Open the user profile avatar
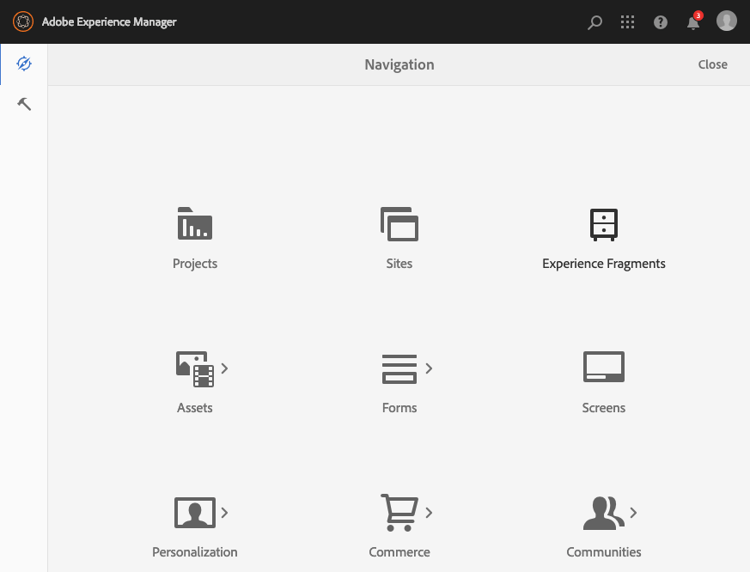 (726, 21)
